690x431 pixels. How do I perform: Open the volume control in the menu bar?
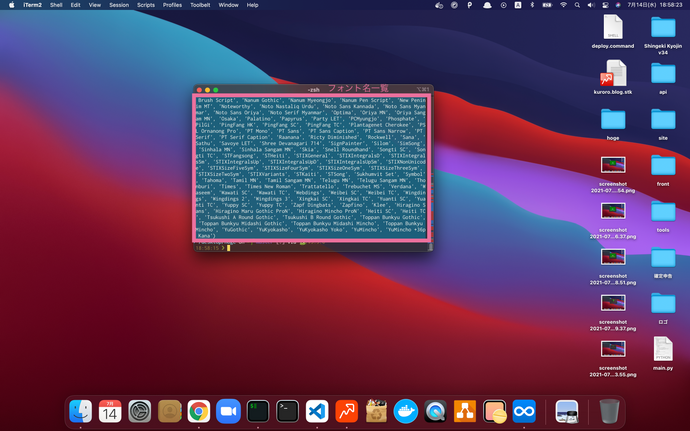coord(591,5)
